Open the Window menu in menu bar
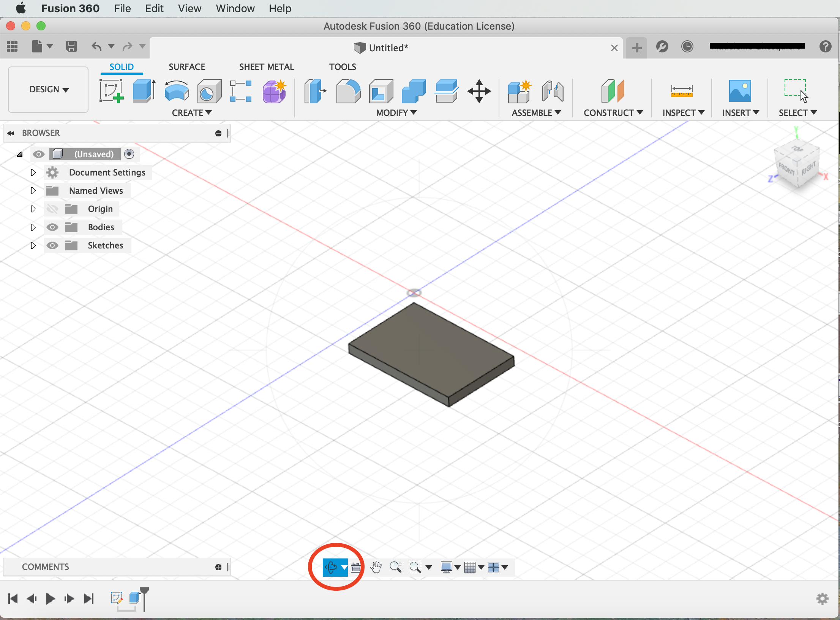The width and height of the screenshot is (840, 620). click(x=235, y=8)
